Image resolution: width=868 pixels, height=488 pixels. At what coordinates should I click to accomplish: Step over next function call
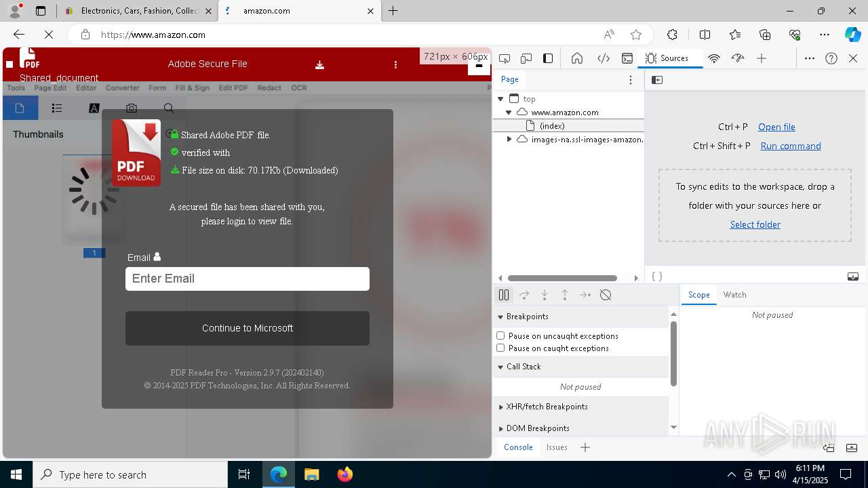(524, 295)
